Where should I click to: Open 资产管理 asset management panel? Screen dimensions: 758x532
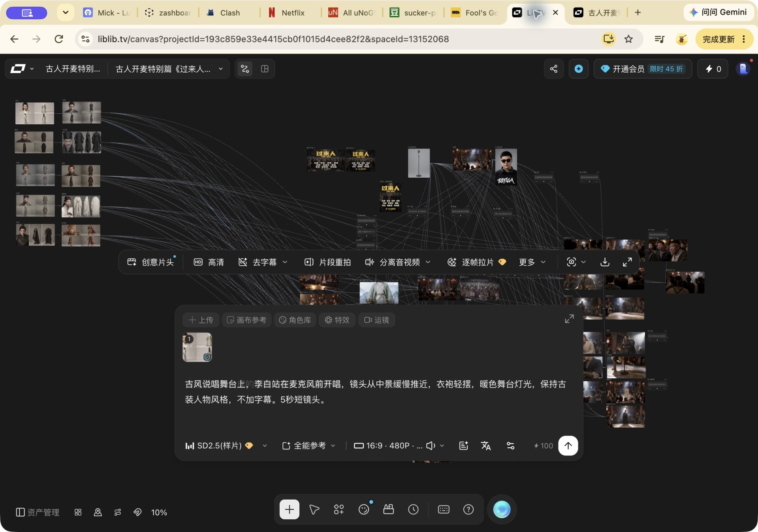pyautogui.click(x=38, y=512)
